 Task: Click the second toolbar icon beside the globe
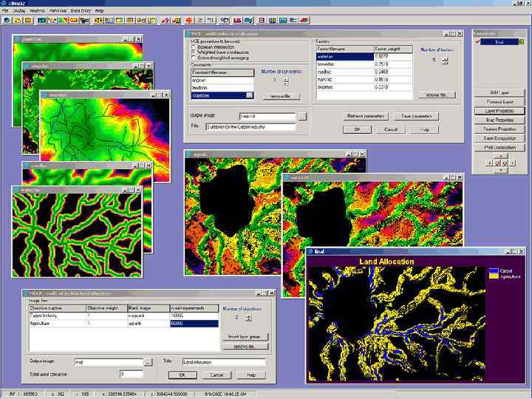point(18,21)
